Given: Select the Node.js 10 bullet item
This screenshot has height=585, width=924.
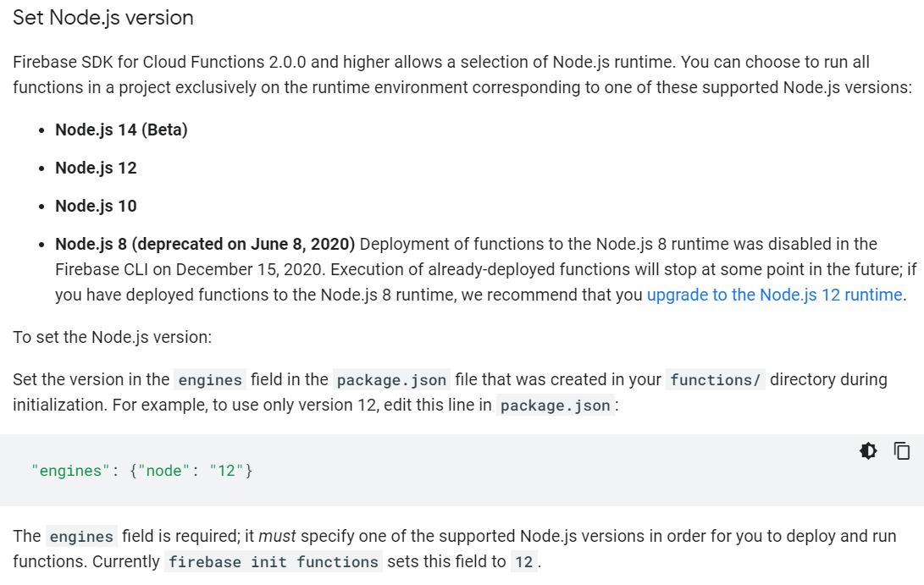Looking at the screenshot, I should coord(96,207).
